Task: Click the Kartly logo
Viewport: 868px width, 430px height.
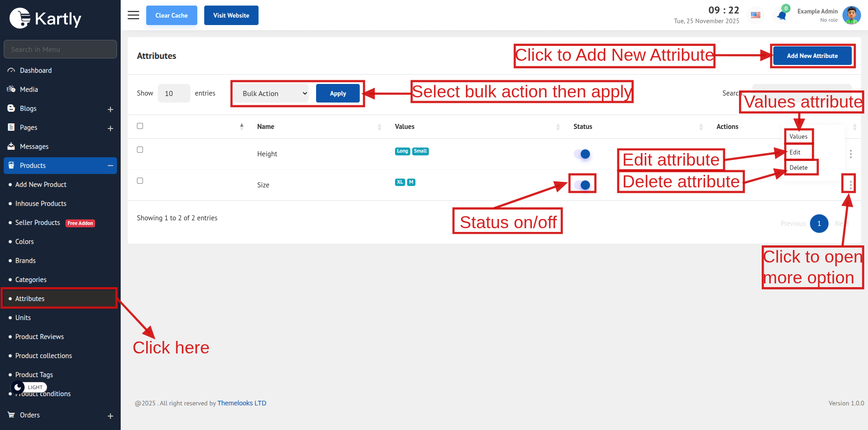Action: (45, 19)
